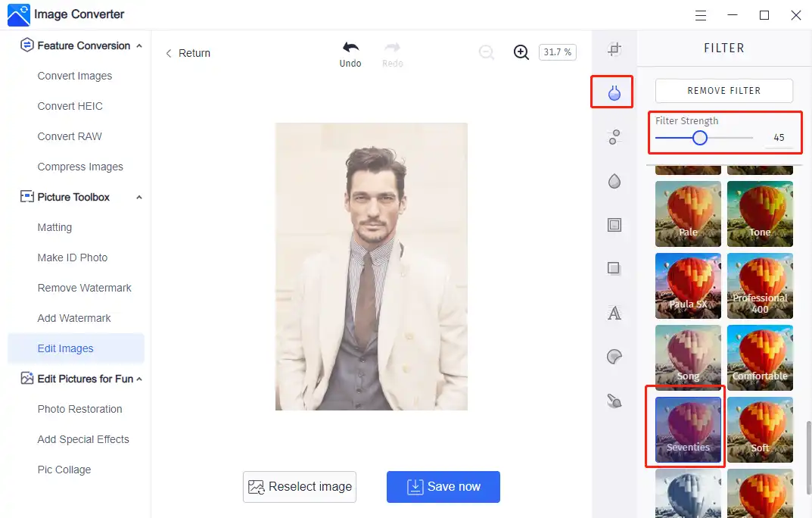Collapse the Feature Conversion section
This screenshot has width=812, height=518.
[138, 46]
